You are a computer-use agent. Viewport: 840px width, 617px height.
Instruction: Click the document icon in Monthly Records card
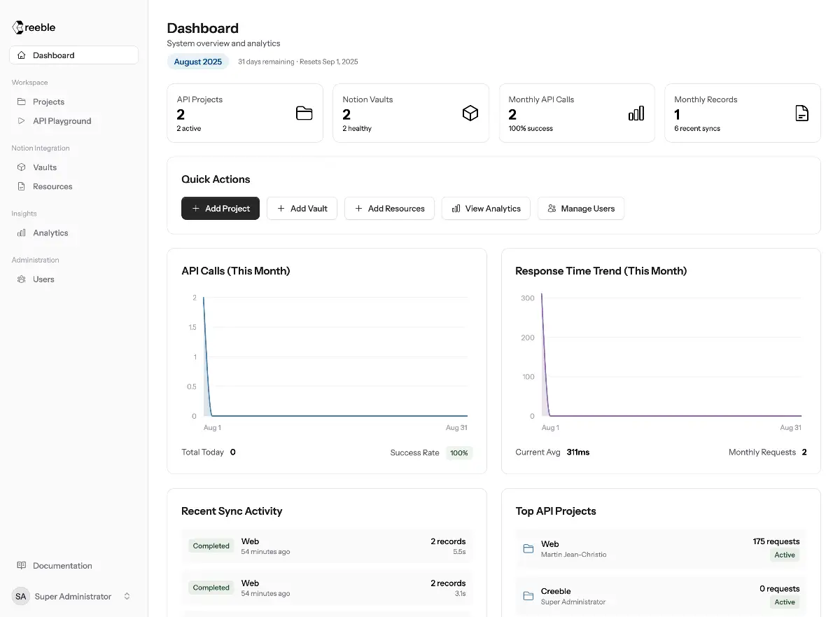coord(801,113)
